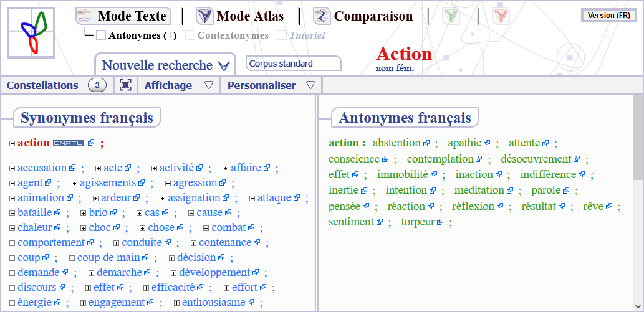The image size is (644, 312).
Task: Click the Version (FR) button
Action: tap(608, 16)
